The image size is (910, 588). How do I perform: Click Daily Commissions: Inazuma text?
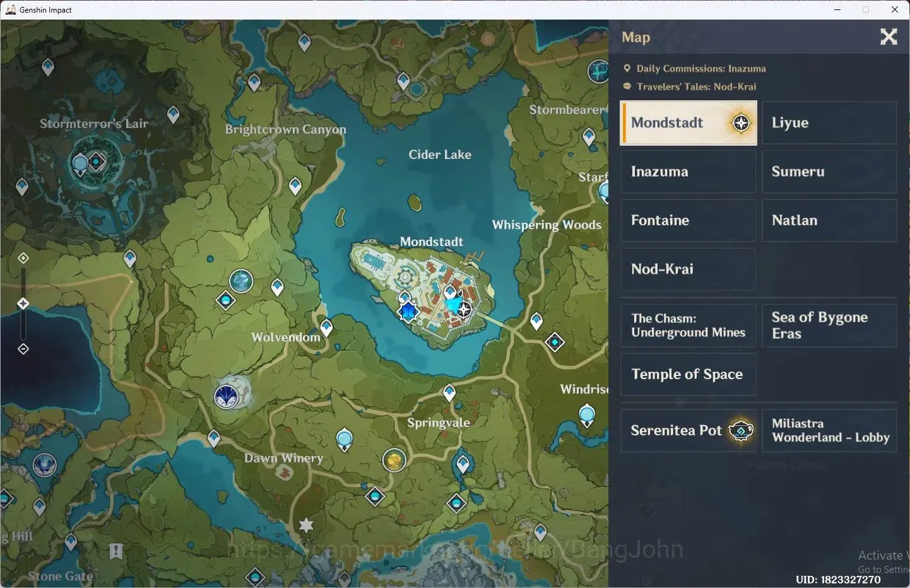pyautogui.click(x=701, y=69)
